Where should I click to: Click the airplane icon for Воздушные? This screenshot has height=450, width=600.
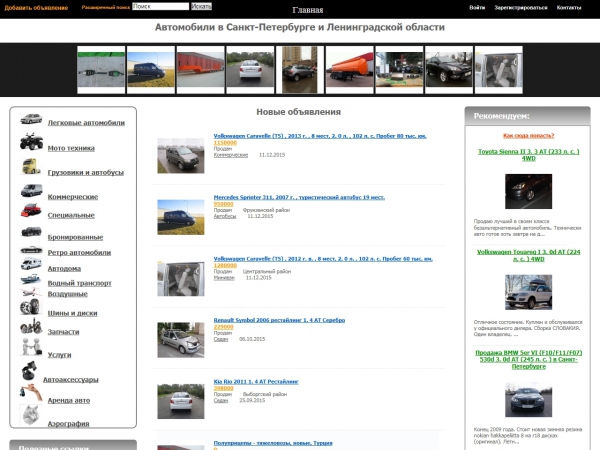tap(31, 292)
